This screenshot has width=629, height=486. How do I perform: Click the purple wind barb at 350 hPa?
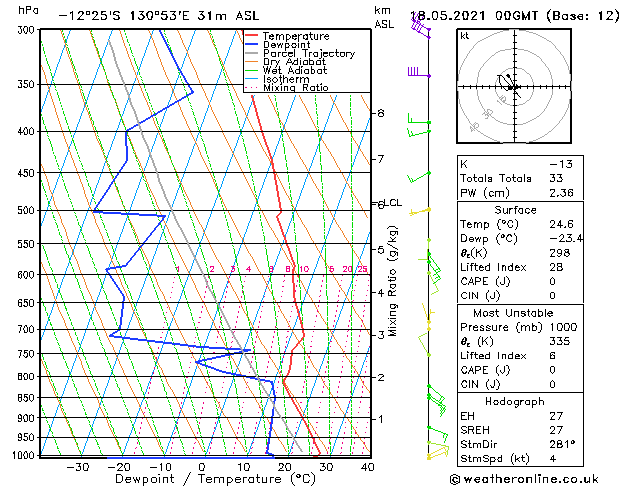(x=418, y=72)
